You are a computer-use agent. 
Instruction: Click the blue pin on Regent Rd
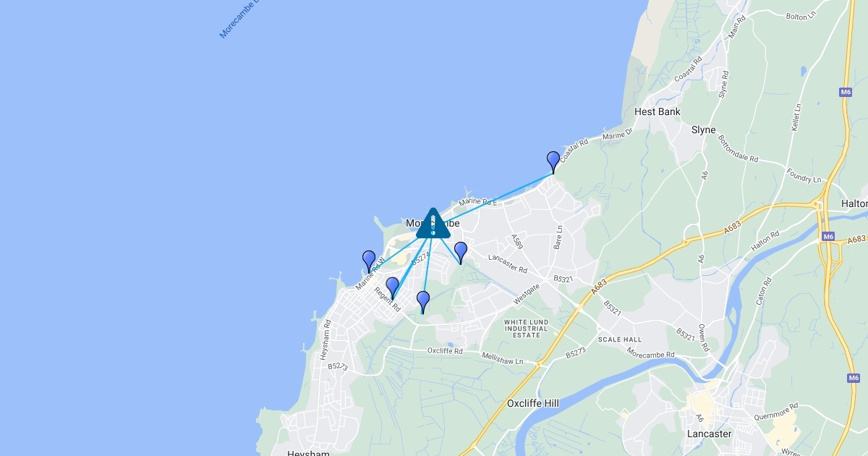tap(392, 287)
